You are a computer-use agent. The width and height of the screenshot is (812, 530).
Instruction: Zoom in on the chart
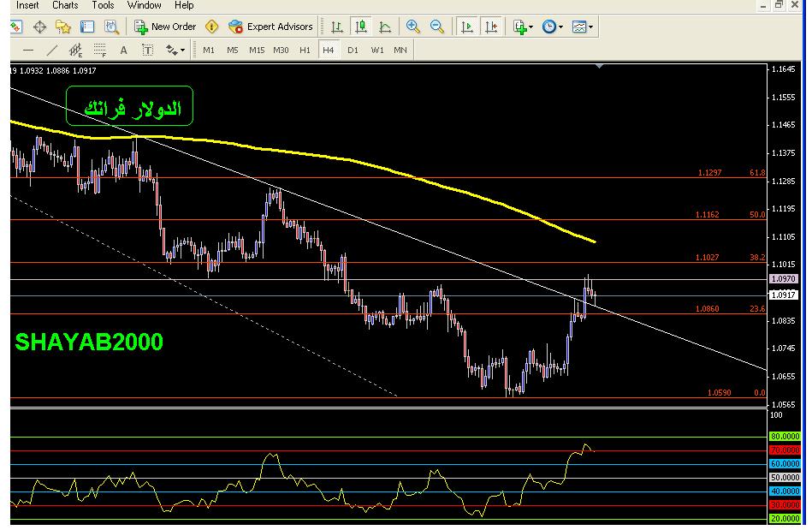(413, 27)
